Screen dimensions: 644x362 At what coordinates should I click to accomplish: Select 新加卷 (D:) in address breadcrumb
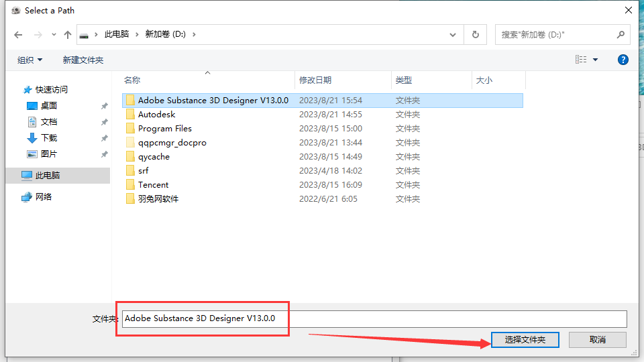(x=166, y=34)
